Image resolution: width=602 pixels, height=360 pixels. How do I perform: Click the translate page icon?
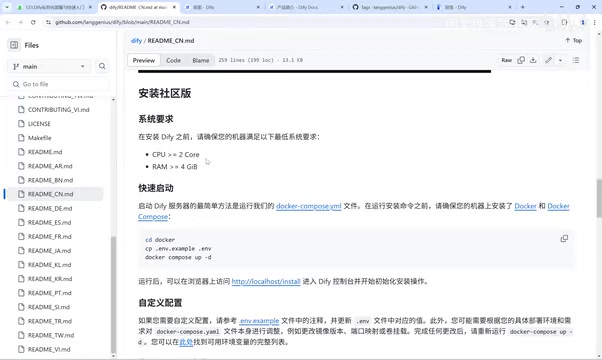(x=524, y=22)
